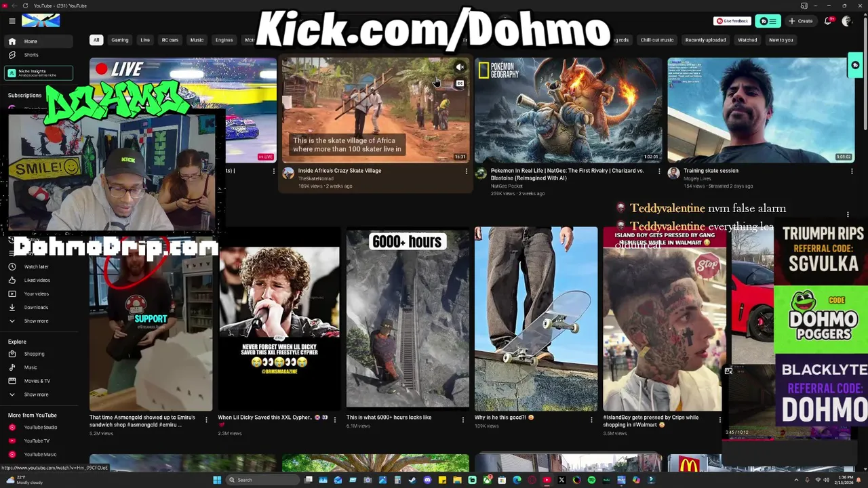Open options menu for Training skate session
Screen dimensions: 868x488
pyautogui.click(x=852, y=171)
